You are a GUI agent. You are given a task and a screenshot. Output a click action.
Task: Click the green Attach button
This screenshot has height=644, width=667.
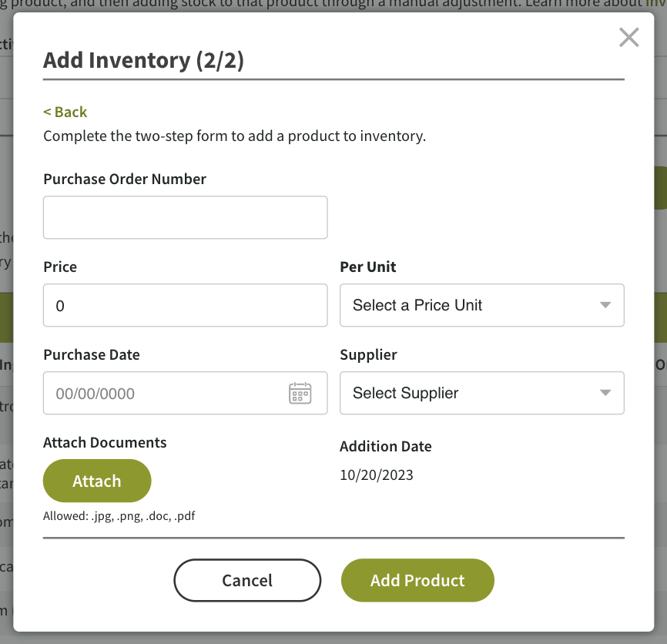97,481
